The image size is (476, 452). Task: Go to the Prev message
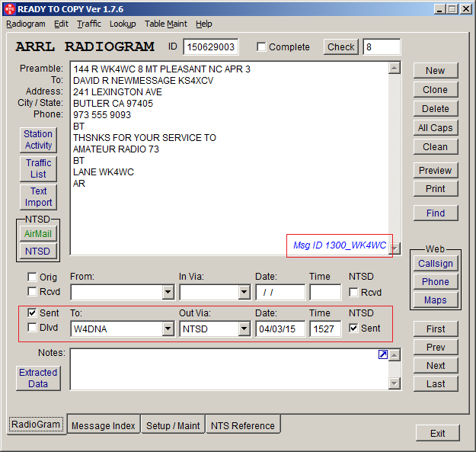point(436,348)
